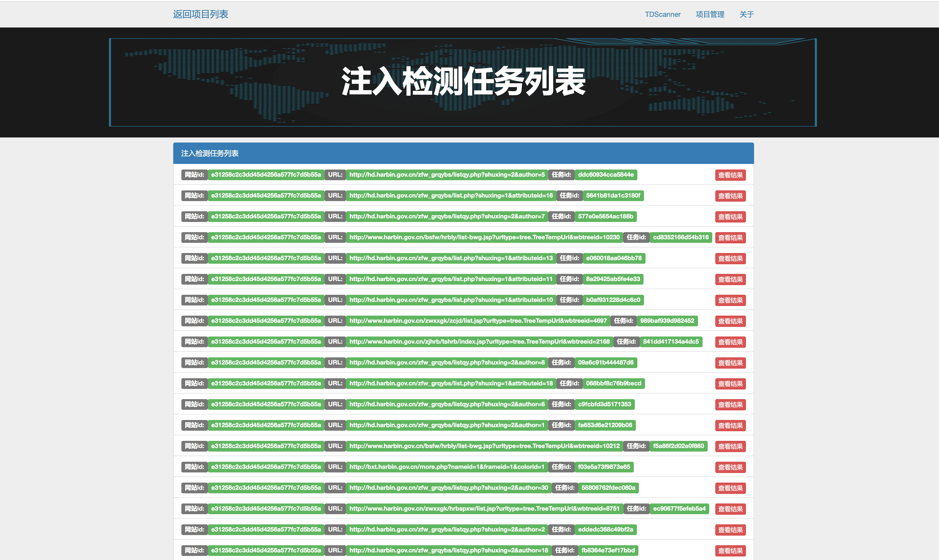This screenshot has height=560, width=939.
Task: Click the bxt.harbin.gov.cn more.php URL label
Action: coord(447,467)
